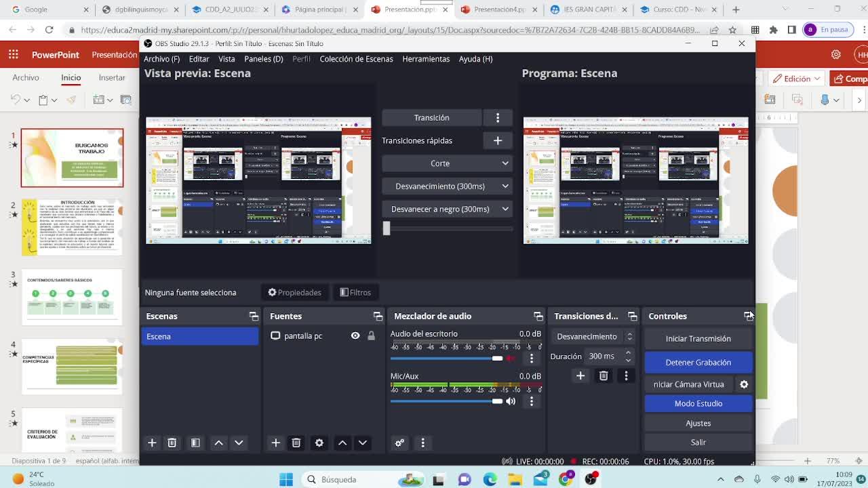Image resolution: width=868 pixels, height=488 pixels.
Task: Move the source down in the Fuentes list
Action: tap(363, 443)
